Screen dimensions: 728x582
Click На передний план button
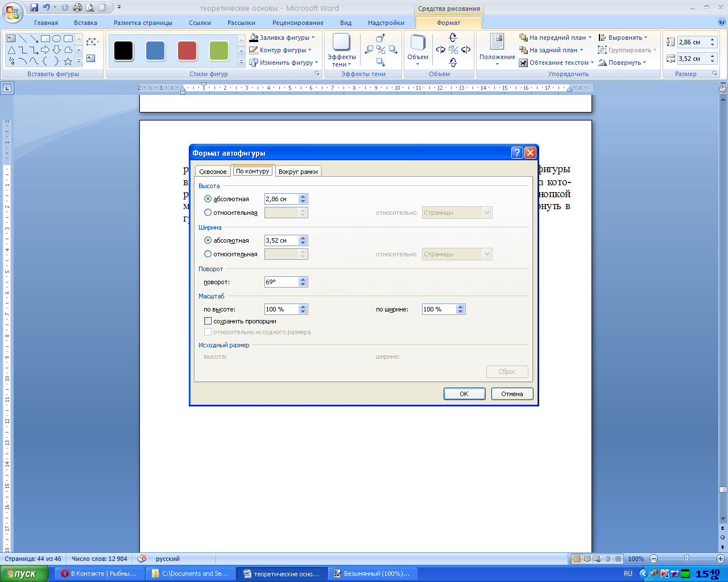click(555, 38)
